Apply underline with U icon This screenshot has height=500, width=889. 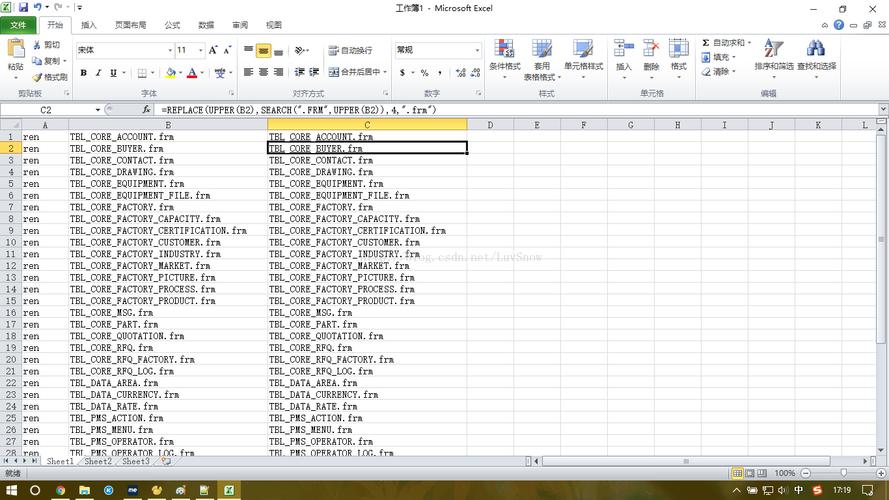point(113,73)
